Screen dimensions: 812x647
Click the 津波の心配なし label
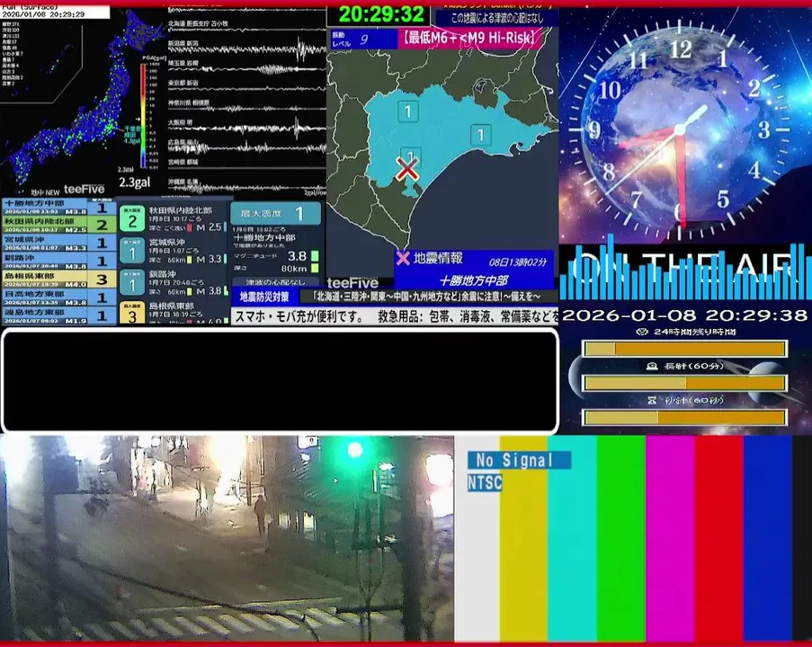(x=275, y=282)
